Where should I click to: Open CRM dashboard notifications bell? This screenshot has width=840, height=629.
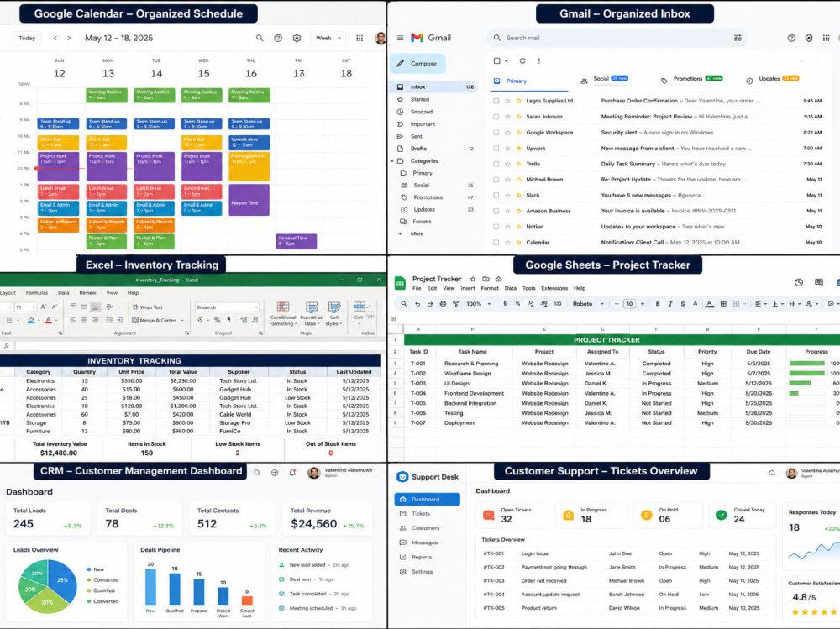(292, 473)
